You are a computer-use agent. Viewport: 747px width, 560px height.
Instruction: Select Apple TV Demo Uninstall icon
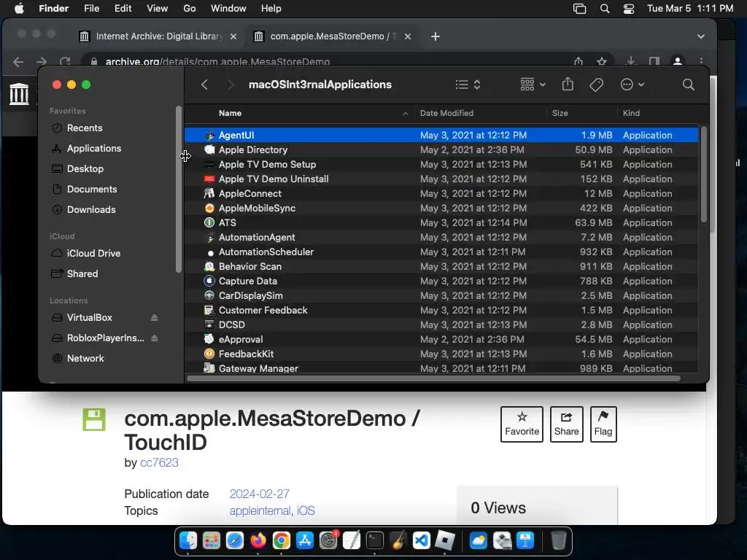click(209, 179)
